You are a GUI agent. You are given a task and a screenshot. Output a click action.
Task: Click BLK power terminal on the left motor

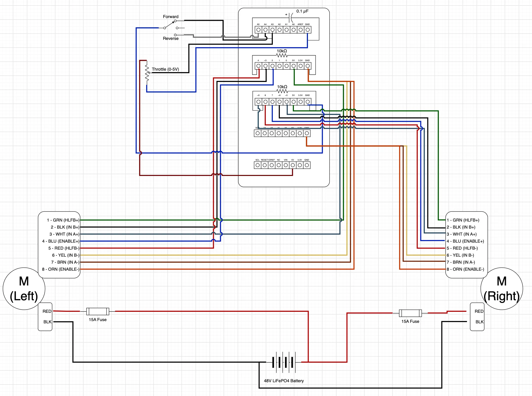(x=47, y=322)
